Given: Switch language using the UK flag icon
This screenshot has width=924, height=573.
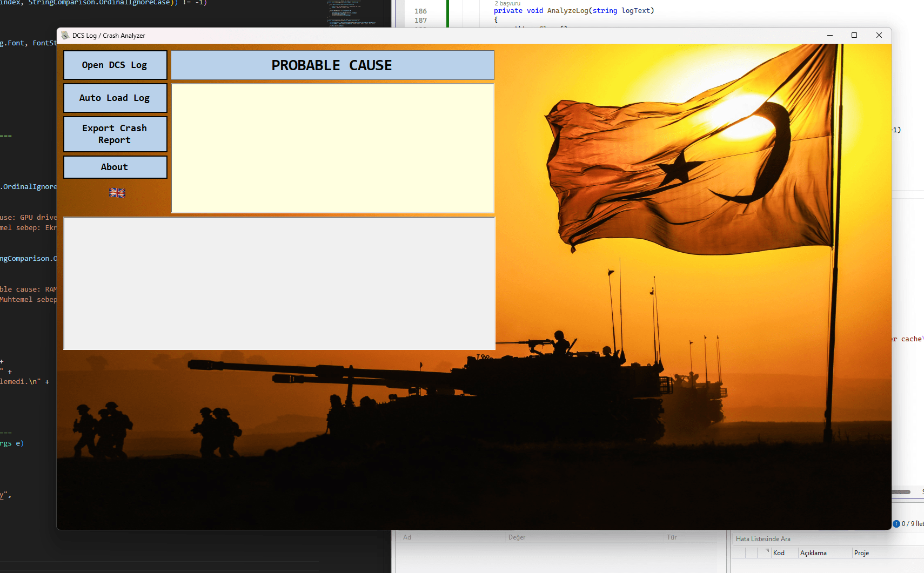Looking at the screenshot, I should 117,192.
